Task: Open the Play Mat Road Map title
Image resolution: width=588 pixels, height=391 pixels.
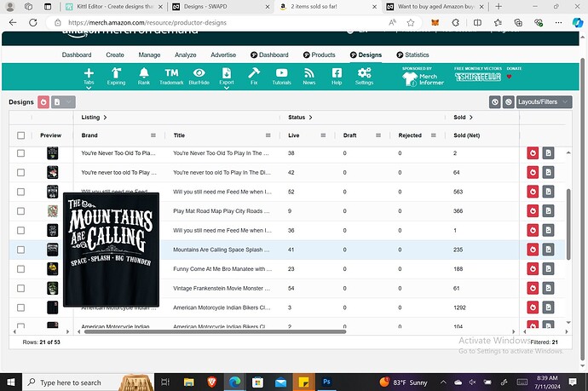Action: coord(222,211)
